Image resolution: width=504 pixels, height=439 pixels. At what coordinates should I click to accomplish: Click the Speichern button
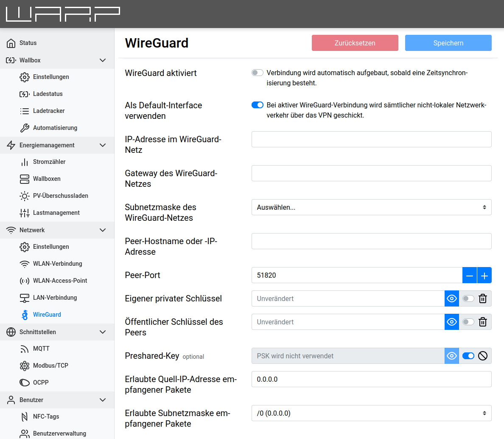point(448,43)
